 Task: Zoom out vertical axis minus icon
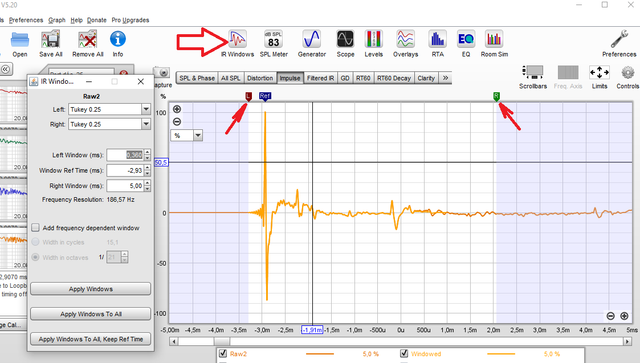click(x=177, y=122)
